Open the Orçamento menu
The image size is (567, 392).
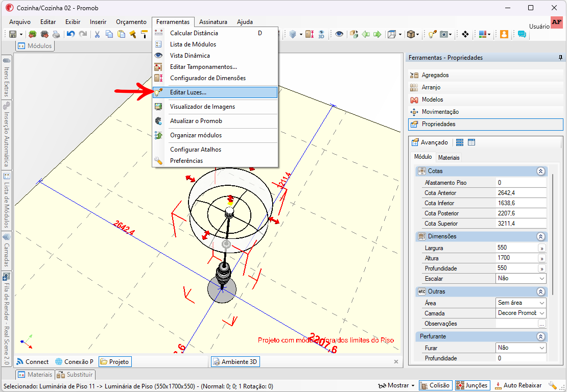pos(131,22)
